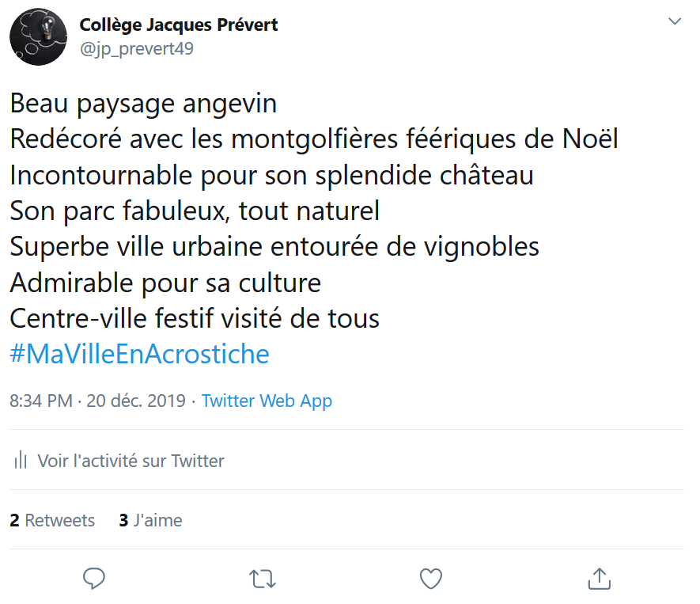View the 2 Retweets list
Screen dimensions: 700x604
52,520
